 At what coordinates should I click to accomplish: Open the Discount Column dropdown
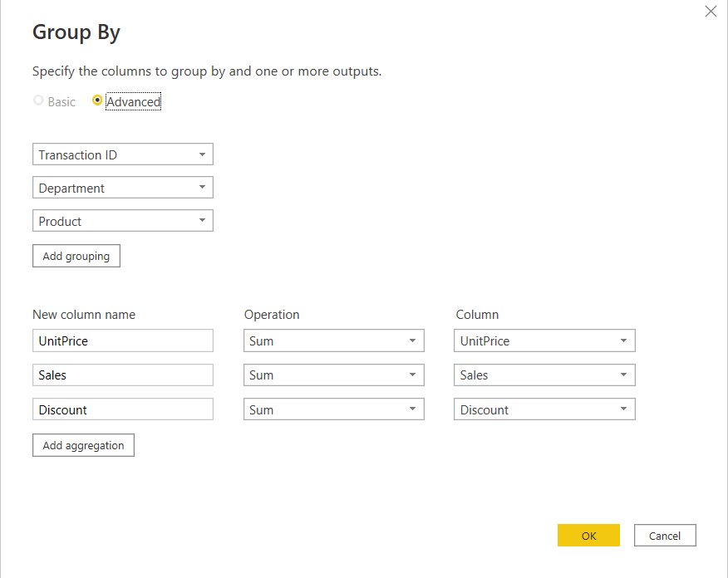(x=544, y=409)
